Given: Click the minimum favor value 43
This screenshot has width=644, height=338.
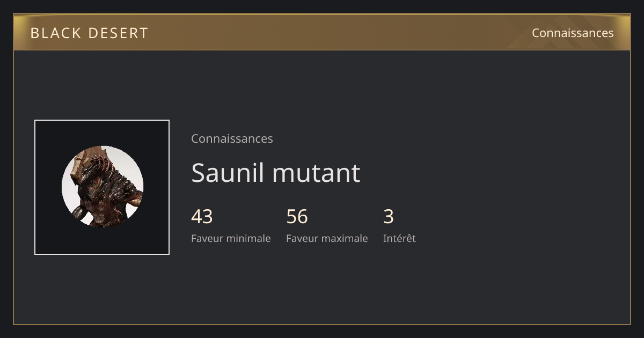Looking at the screenshot, I should [x=202, y=217].
